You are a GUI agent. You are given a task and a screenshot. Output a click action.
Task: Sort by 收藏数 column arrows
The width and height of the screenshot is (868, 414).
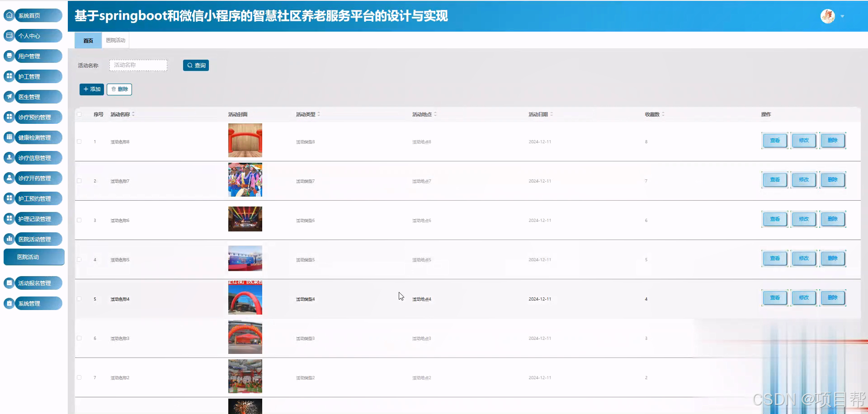(x=663, y=114)
